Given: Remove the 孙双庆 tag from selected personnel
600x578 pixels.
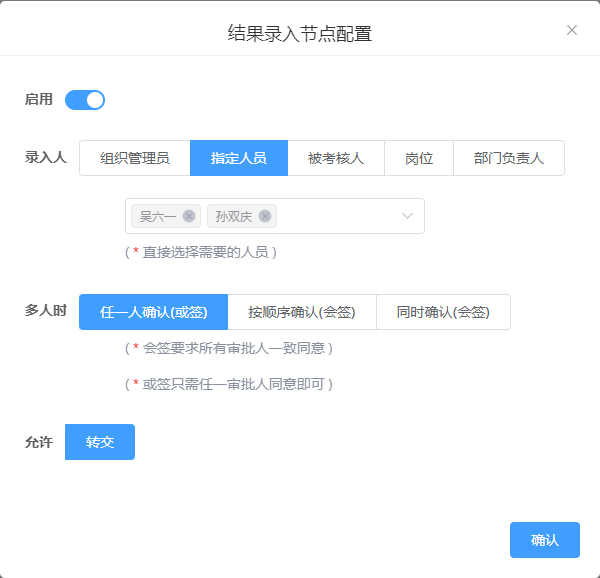Looking at the screenshot, I should pos(265,216).
